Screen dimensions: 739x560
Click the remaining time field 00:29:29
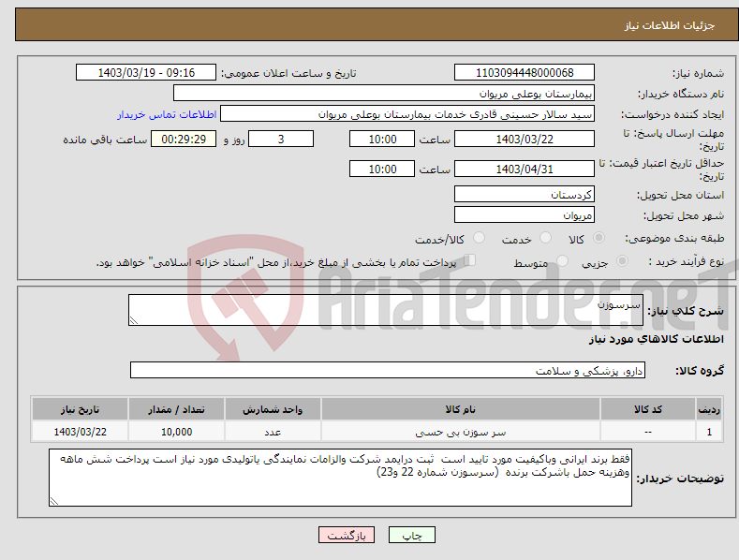[x=184, y=139]
